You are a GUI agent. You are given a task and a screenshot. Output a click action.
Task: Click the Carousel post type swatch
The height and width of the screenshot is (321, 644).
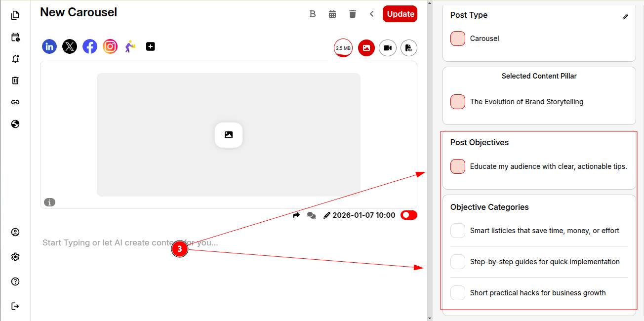pyautogui.click(x=458, y=39)
